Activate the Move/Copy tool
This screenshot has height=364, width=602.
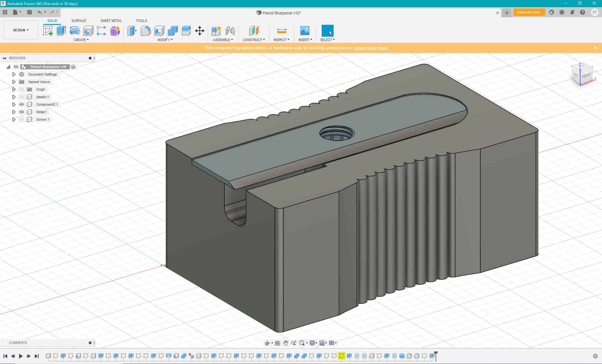(x=200, y=31)
